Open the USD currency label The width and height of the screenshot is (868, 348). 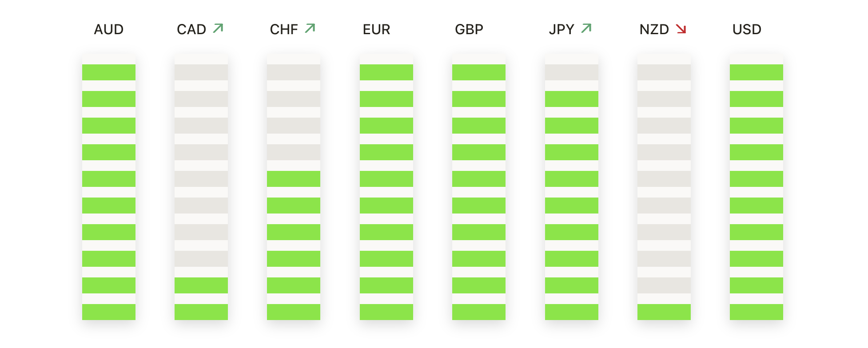tap(747, 30)
